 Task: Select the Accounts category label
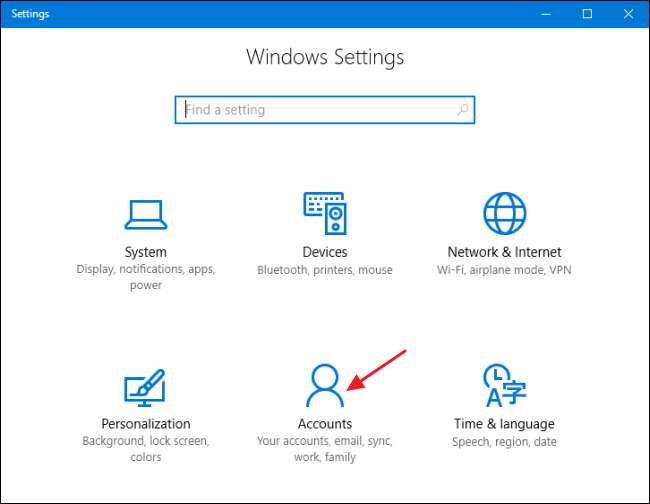325,424
